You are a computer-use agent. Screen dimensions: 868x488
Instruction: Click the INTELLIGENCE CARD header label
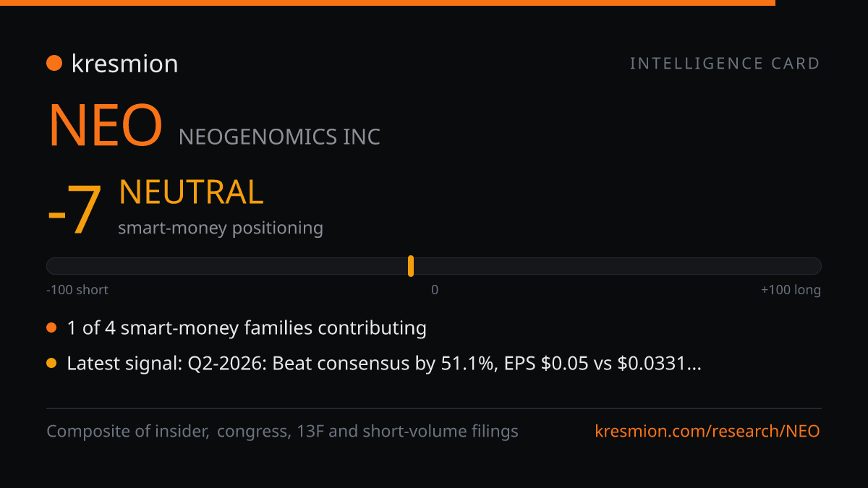point(725,64)
